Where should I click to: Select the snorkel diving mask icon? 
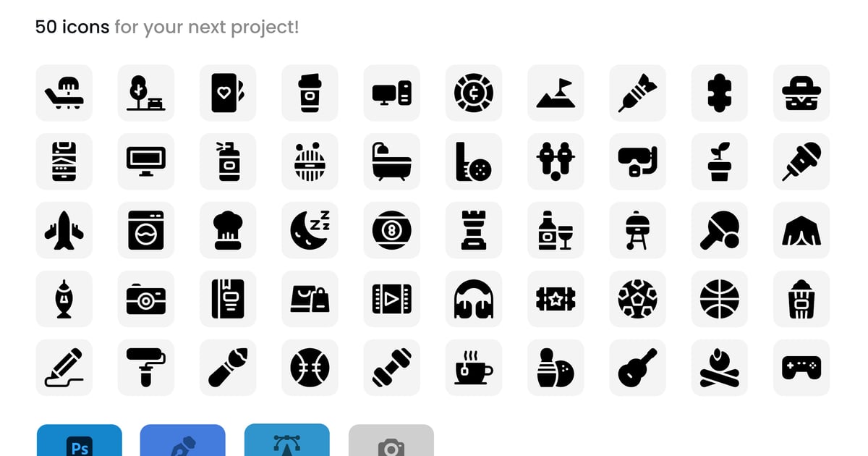(638, 161)
